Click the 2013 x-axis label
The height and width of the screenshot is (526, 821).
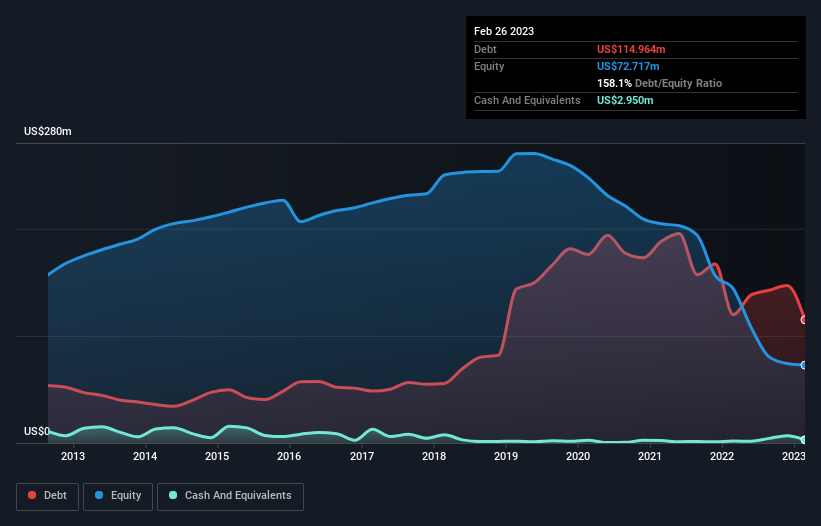(x=73, y=456)
